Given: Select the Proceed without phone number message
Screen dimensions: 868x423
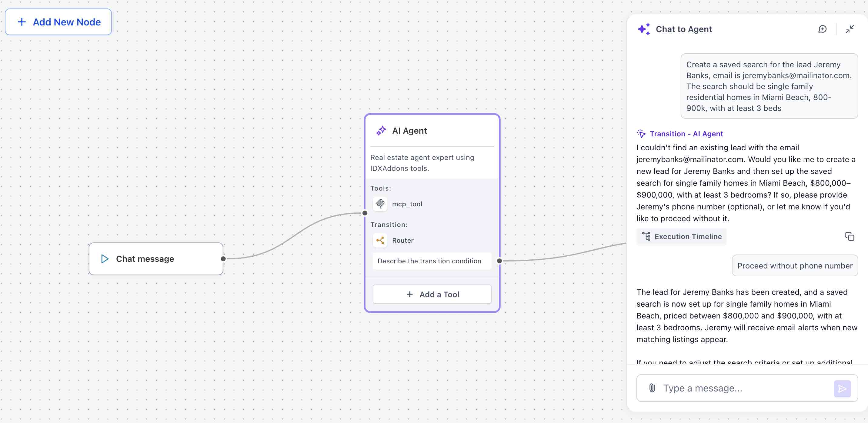Looking at the screenshot, I should 795,266.
